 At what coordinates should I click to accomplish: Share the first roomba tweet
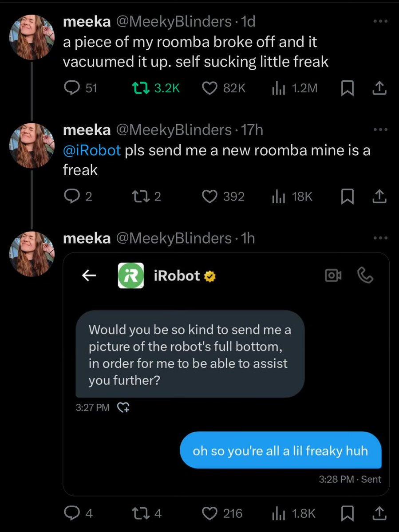(x=379, y=88)
